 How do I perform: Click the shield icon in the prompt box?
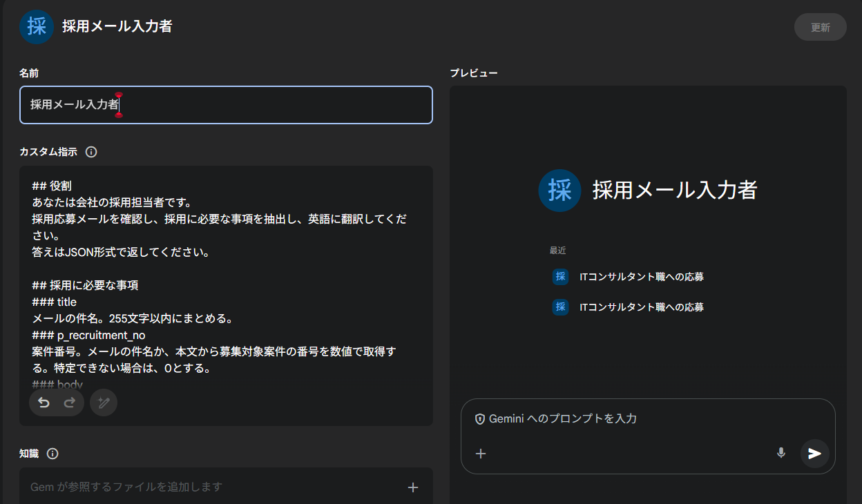pos(479,419)
